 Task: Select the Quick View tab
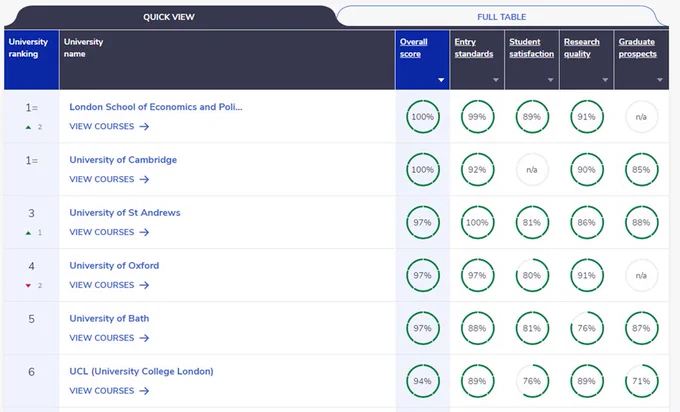click(x=169, y=17)
